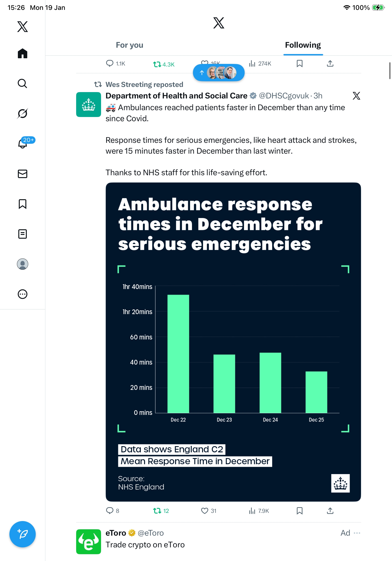Undo repost on DHSC ambulance post
This screenshot has width=392, height=561.
[157, 511]
